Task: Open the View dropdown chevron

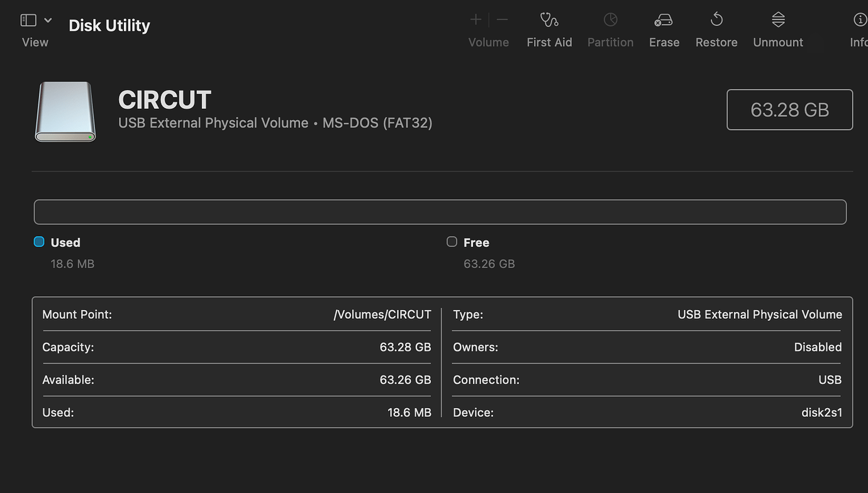Action: point(48,20)
